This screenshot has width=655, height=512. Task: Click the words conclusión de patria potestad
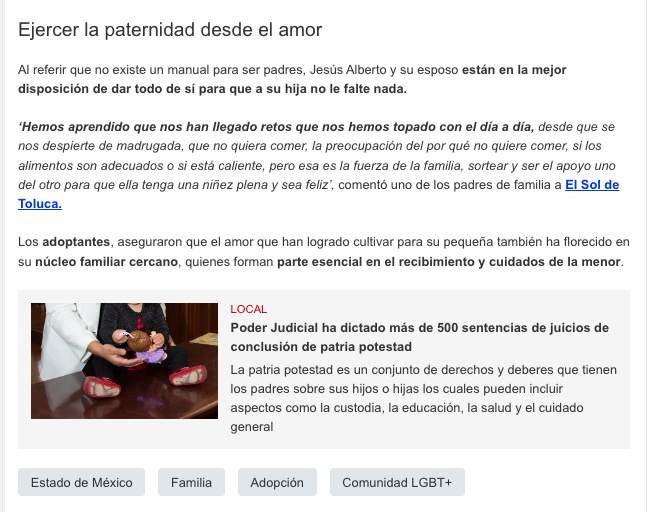[321, 347]
